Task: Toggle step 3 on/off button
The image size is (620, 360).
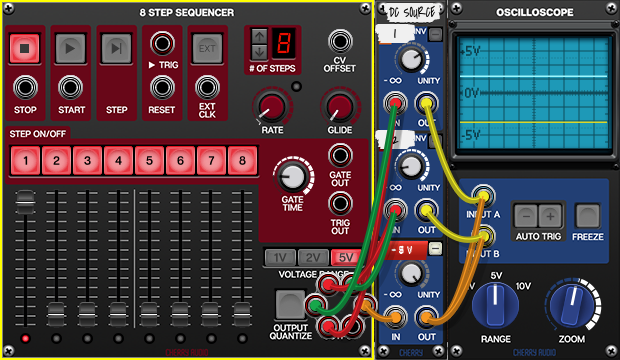Action: coord(87,161)
